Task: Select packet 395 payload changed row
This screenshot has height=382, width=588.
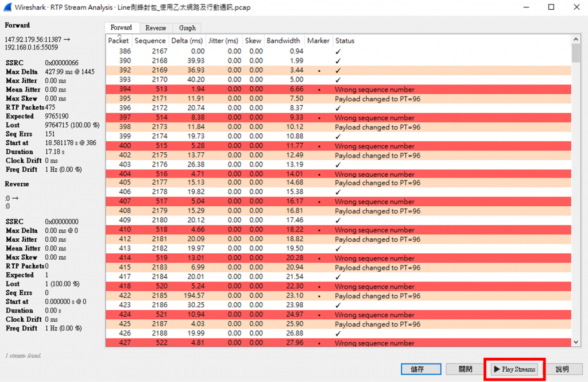Action: point(338,98)
